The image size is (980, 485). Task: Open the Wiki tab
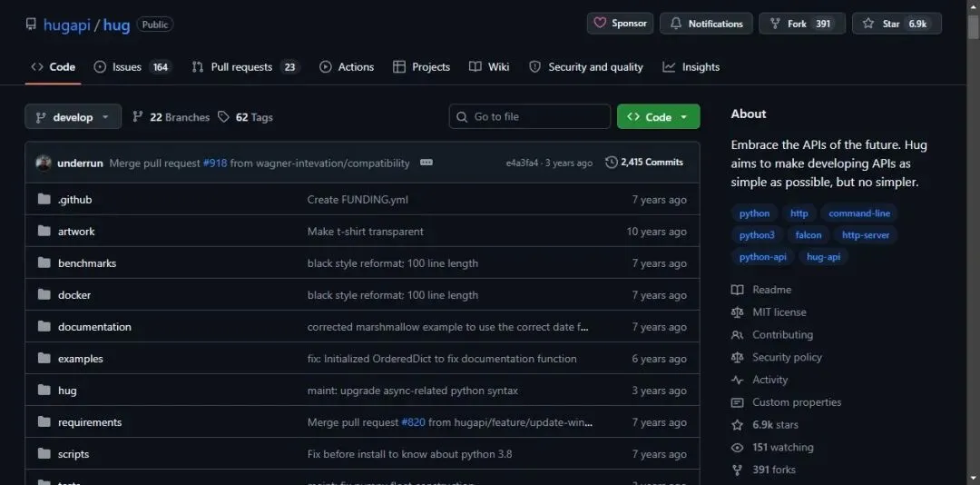(489, 67)
